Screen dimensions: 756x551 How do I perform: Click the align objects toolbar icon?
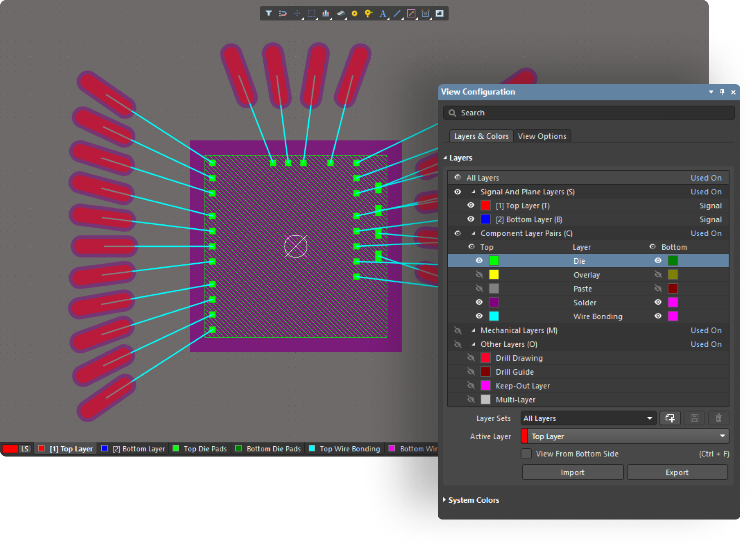pyautogui.click(x=326, y=13)
